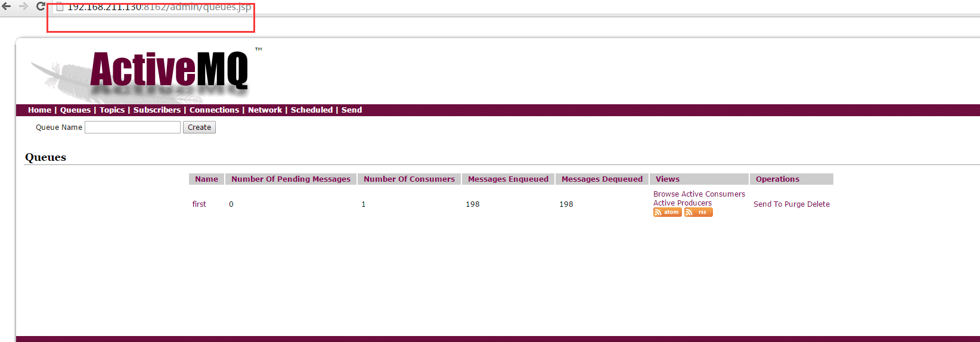Open the Subscribers menu item
This screenshot has height=342, width=980.
157,110
